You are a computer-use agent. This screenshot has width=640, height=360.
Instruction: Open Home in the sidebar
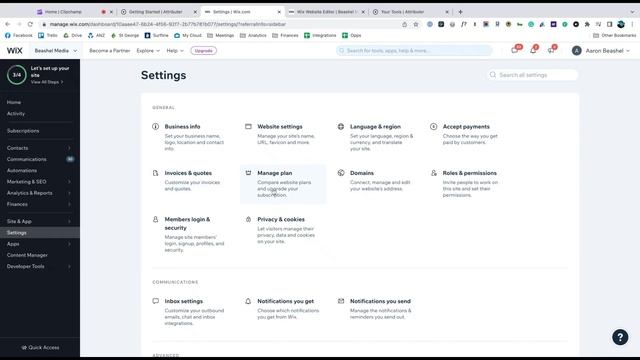(14, 102)
